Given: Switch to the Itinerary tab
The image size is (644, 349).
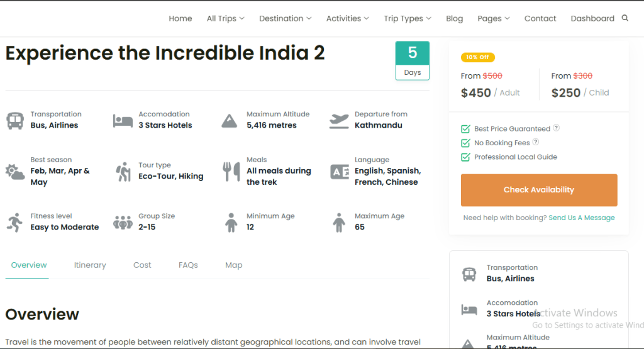Looking at the screenshot, I should click(x=90, y=265).
